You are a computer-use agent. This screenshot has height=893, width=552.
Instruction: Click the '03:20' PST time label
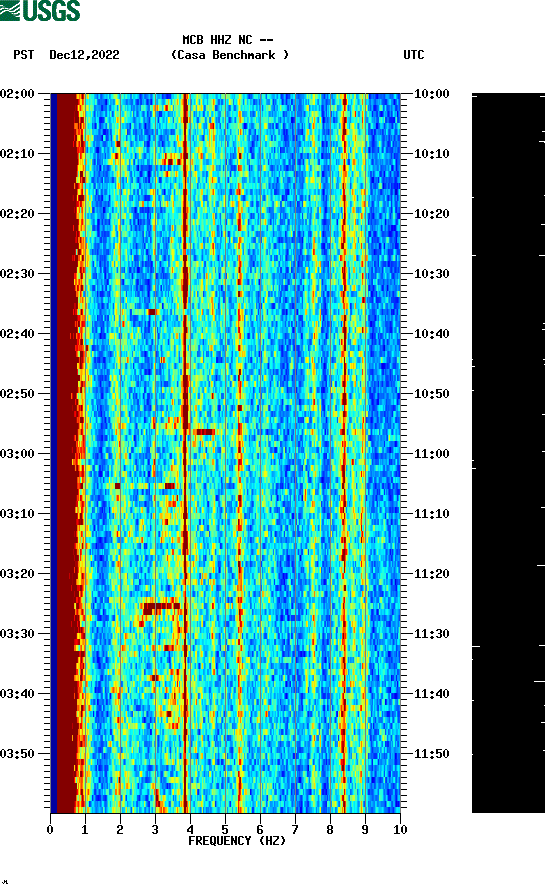[x=17, y=574]
